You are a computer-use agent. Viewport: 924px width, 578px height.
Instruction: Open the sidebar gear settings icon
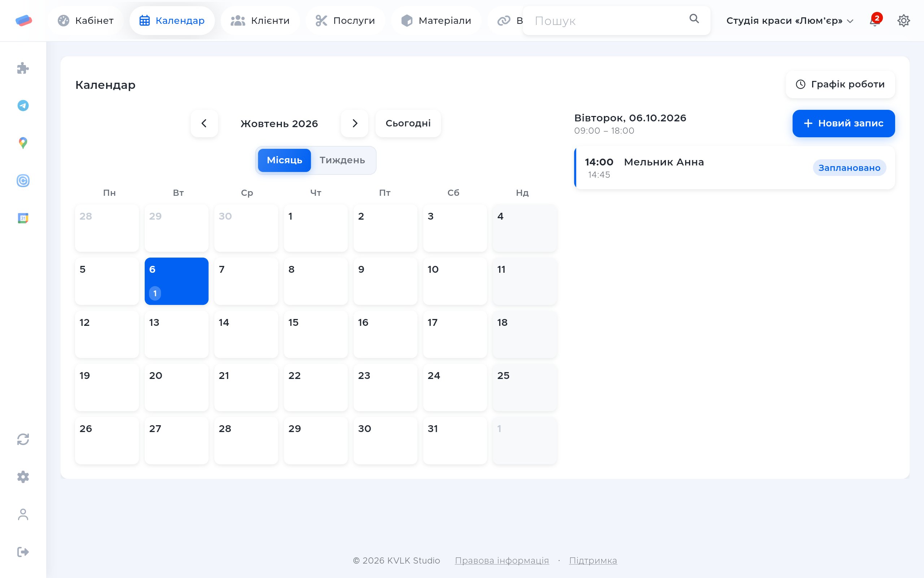pyautogui.click(x=23, y=477)
